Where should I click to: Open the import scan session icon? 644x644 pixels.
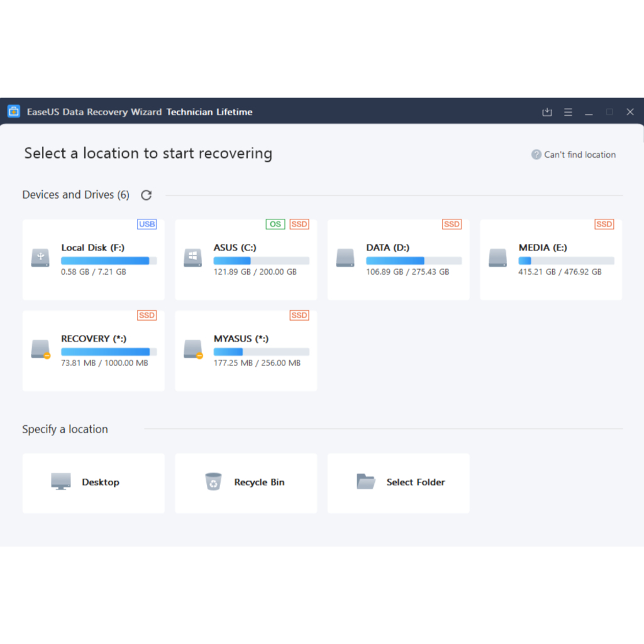[x=547, y=112]
